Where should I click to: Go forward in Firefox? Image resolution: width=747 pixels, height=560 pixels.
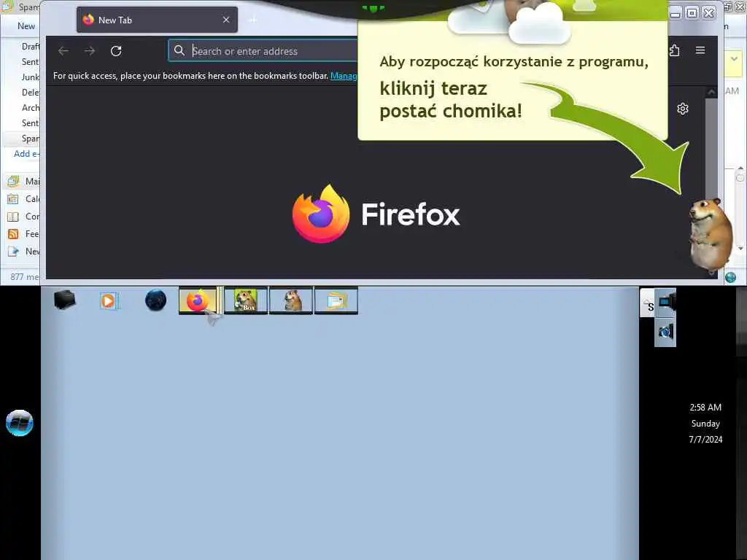coord(90,51)
